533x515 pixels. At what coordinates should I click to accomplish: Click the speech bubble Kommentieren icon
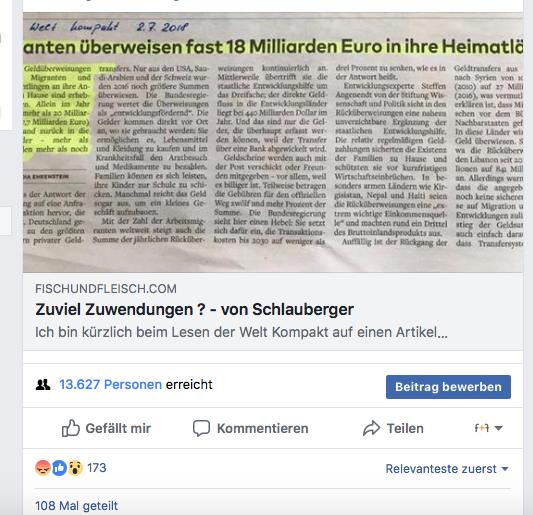point(201,428)
